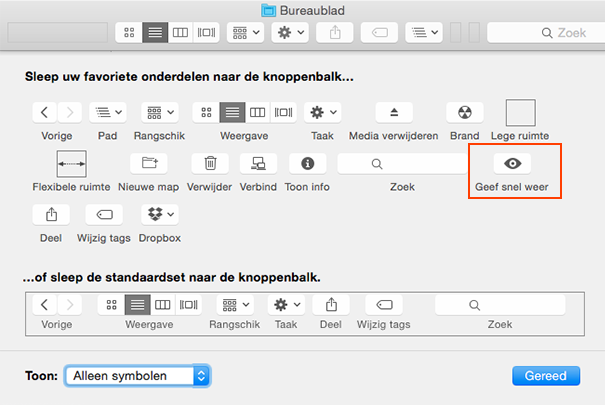The image size is (605, 405).
Task: Click the Bureaublad folder title icon
Action: tap(269, 10)
